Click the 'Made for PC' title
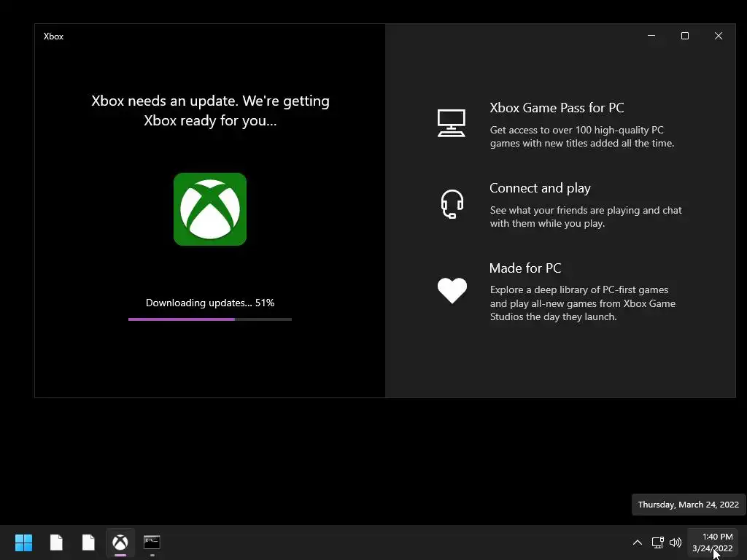This screenshot has height=560, width=747. pos(525,268)
